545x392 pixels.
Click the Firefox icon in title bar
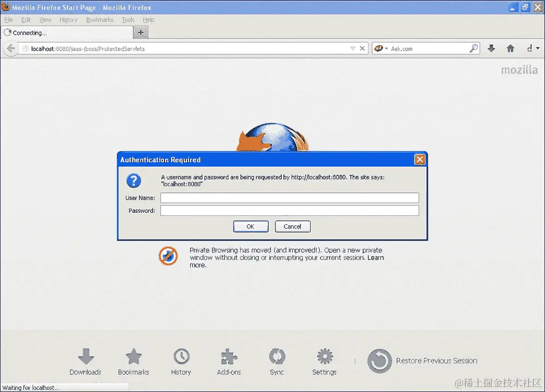click(x=5, y=7)
